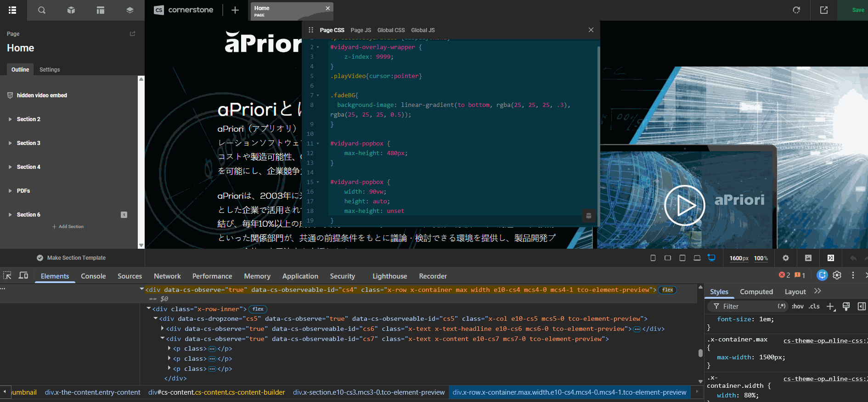Open the Cornerstone search (magnifier) tool
The height and width of the screenshot is (402, 868).
(x=42, y=10)
